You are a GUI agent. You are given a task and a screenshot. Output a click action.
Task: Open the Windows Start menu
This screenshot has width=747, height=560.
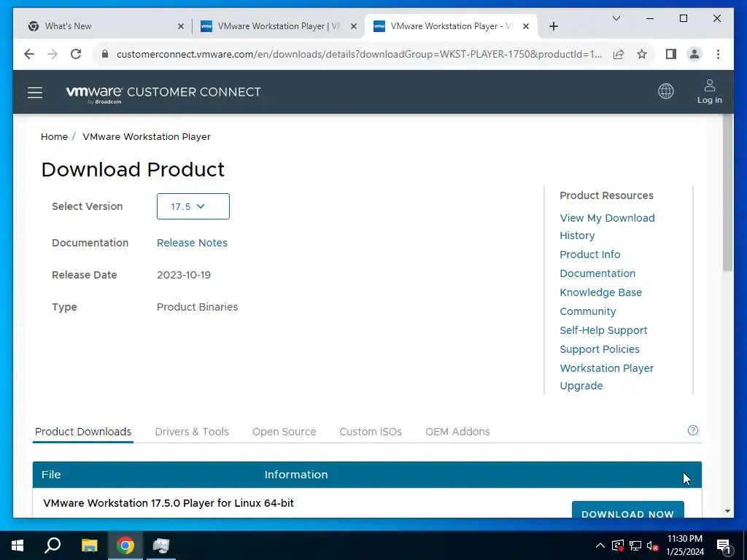[x=18, y=545]
